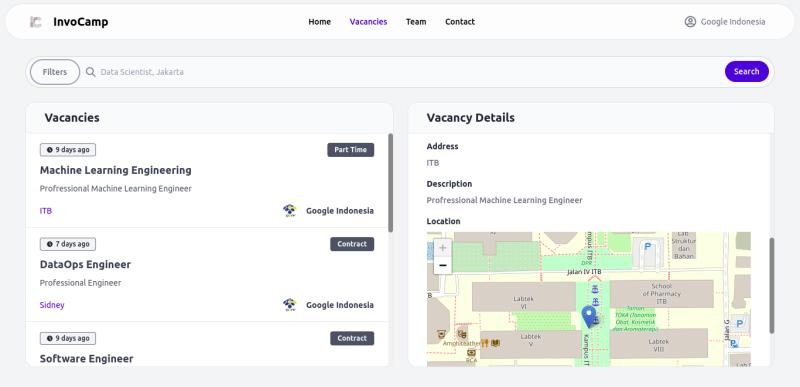This screenshot has width=800, height=387.
Task: Click Google Indonesia account name in header
Action: (733, 22)
